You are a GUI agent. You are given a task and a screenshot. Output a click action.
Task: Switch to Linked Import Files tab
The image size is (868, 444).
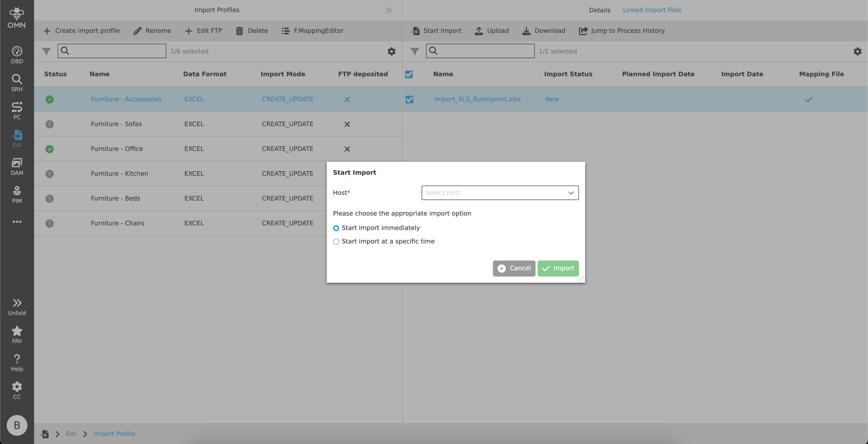tap(652, 10)
